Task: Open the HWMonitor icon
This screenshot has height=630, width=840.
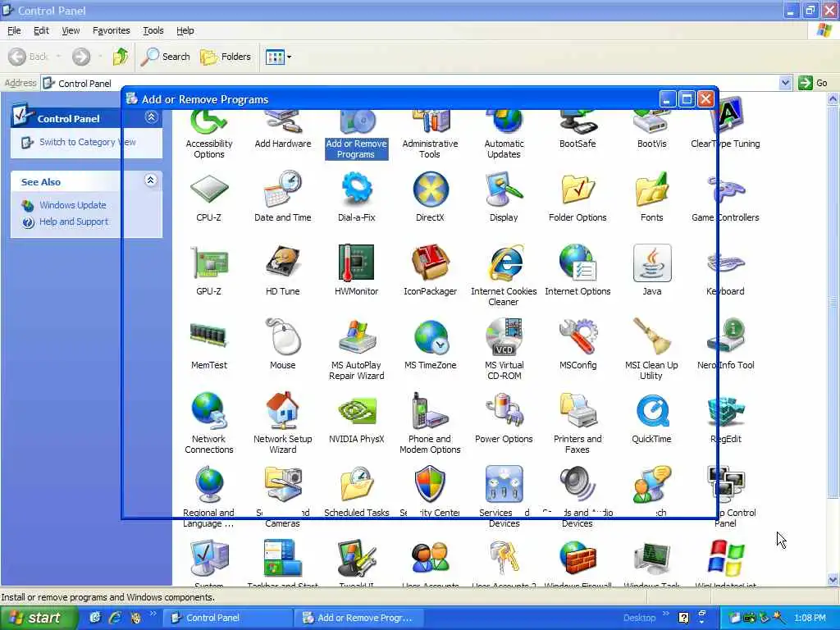Action: coord(356,263)
